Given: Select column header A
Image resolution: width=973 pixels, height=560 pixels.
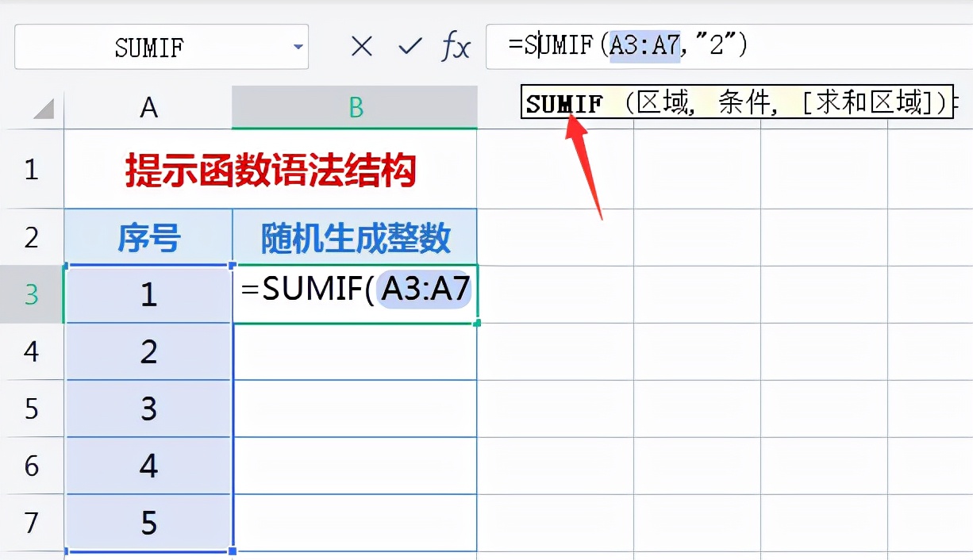Looking at the screenshot, I should click(x=148, y=105).
